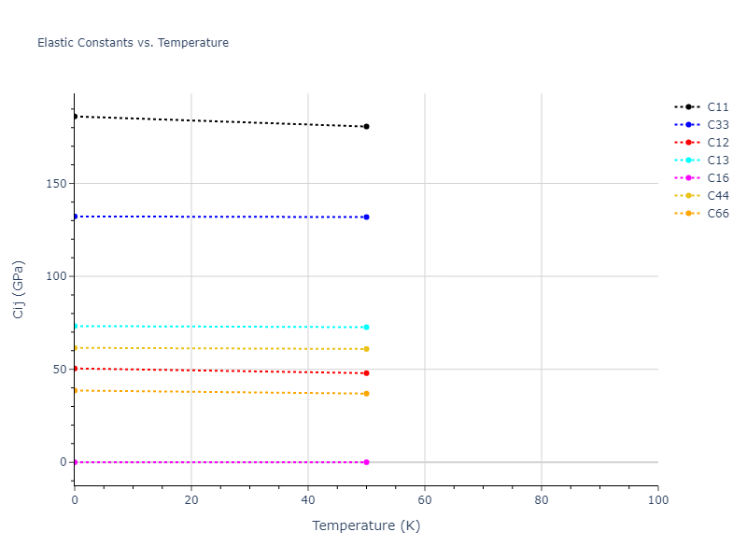
Task: Pick the cyan C13 data point at 50 K
Action: 366,327
